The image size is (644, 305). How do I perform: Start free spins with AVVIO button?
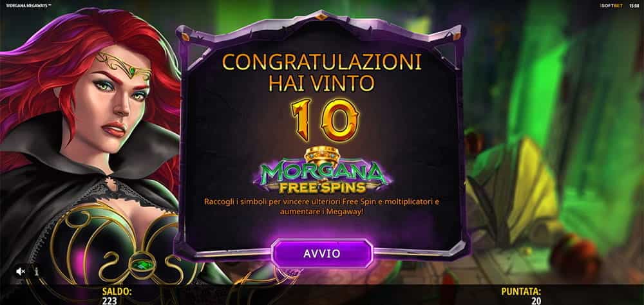(322, 254)
